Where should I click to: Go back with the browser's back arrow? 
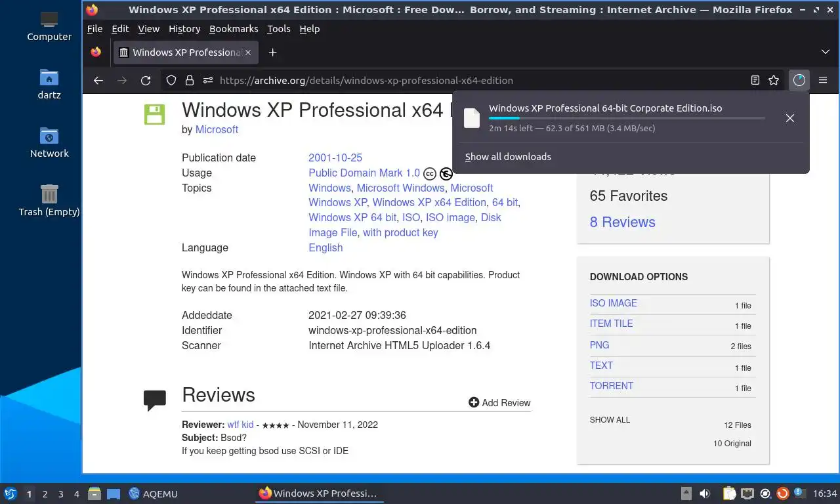[98, 80]
